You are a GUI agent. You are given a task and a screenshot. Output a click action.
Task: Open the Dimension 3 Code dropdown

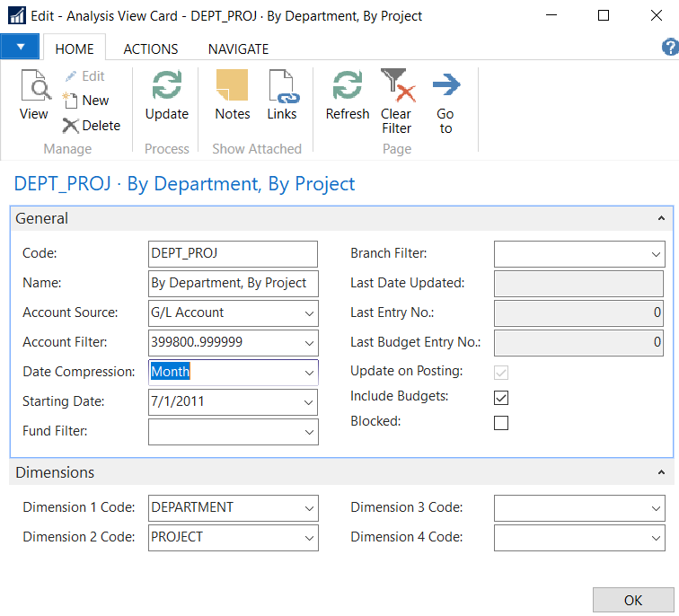tap(655, 507)
